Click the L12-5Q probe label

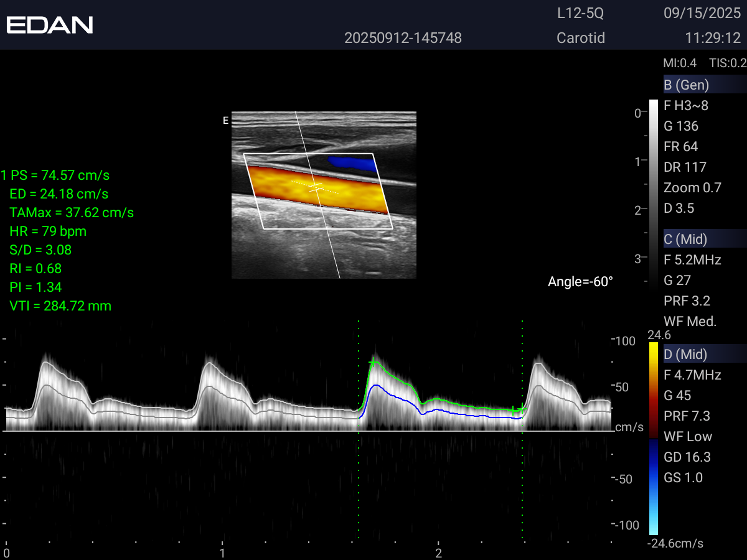pos(581,13)
